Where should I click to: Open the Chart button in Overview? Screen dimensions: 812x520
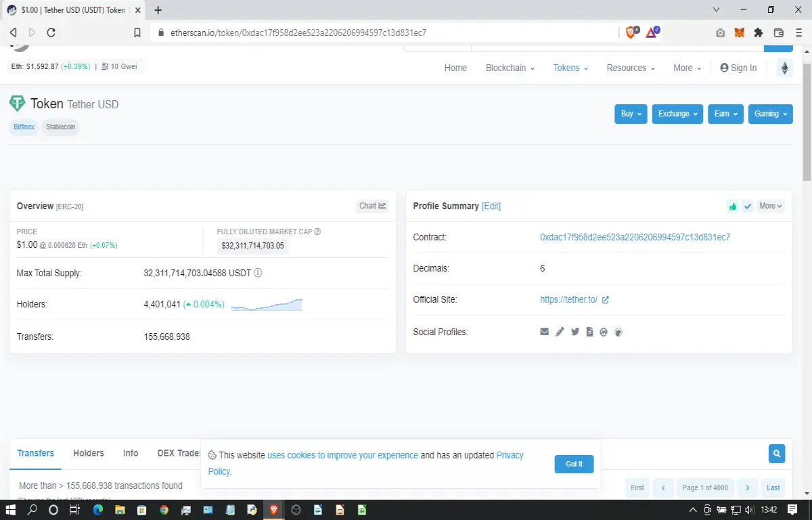pyautogui.click(x=372, y=206)
